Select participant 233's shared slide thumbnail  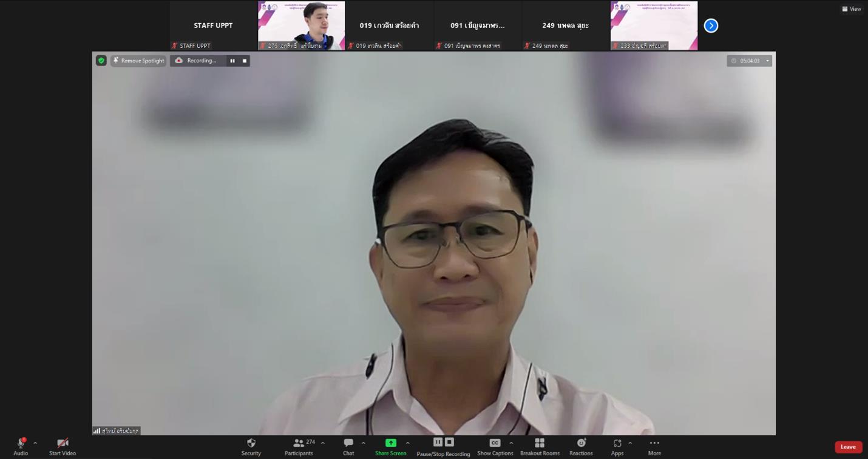tap(654, 25)
